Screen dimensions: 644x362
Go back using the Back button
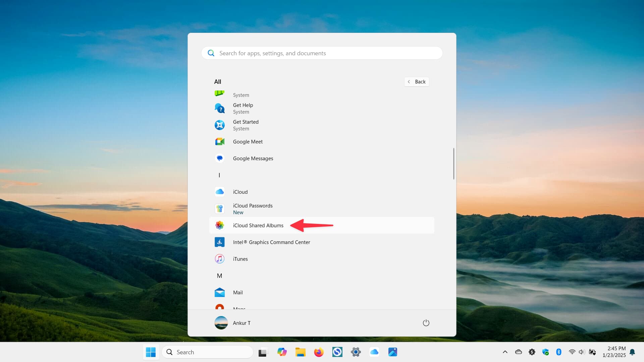[x=417, y=82]
